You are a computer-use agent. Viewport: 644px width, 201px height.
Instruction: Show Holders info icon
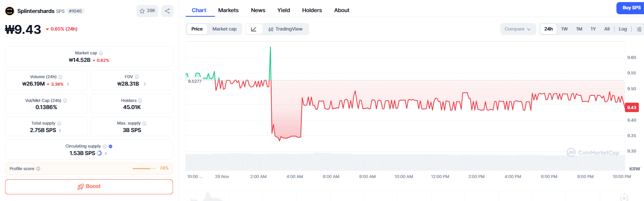pyautogui.click(x=140, y=101)
